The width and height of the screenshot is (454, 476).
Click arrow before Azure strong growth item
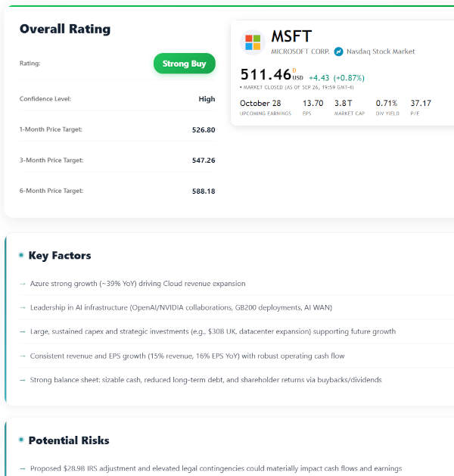pos(23,284)
